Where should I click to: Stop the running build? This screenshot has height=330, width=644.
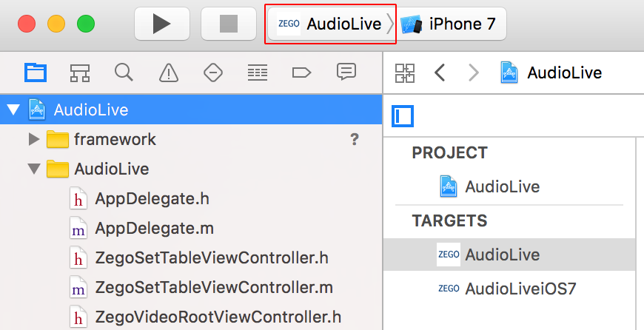coord(229,24)
